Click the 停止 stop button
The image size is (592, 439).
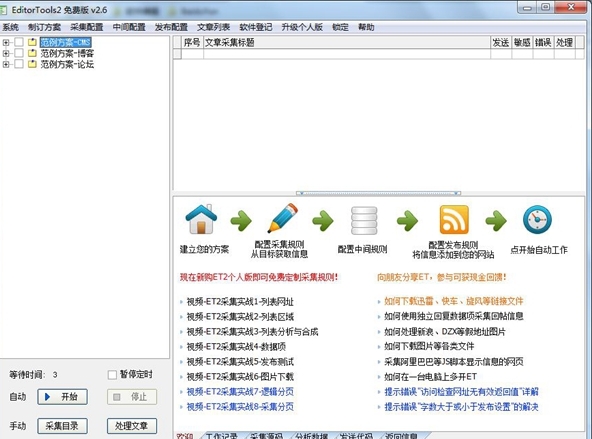pyautogui.click(x=132, y=397)
